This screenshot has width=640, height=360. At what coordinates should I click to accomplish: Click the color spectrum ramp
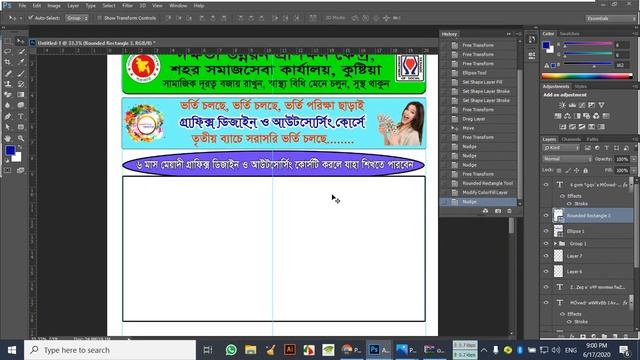coord(587,76)
